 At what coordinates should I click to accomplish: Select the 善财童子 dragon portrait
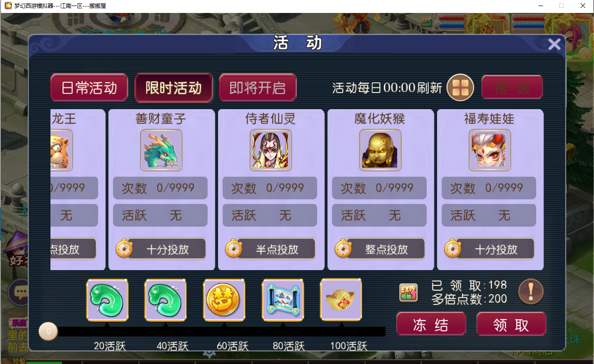click(x=161, y=150)
